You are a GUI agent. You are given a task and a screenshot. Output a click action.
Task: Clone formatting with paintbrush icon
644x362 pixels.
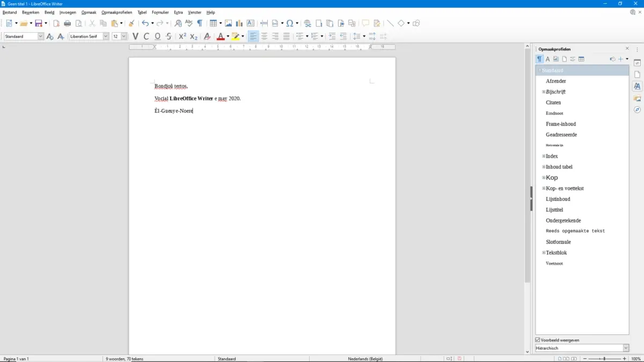(131, 23)
